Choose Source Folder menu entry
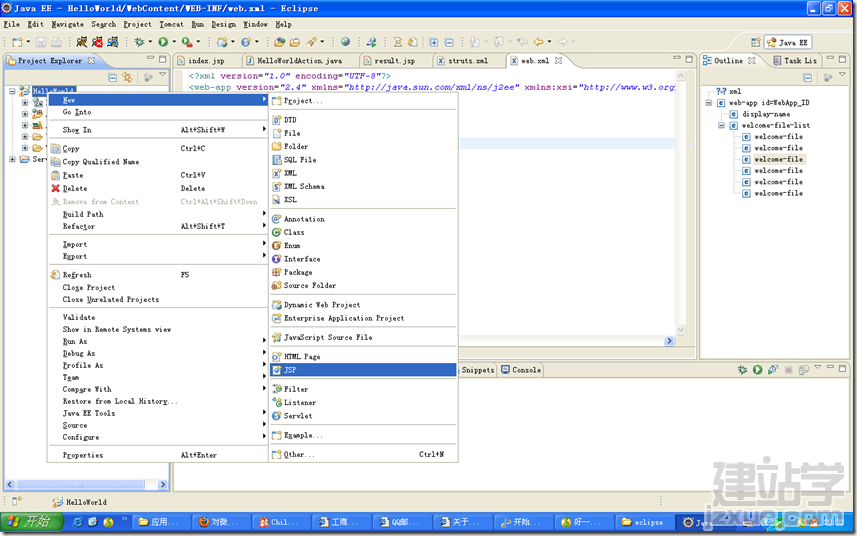Viewport: 857px width, 536px height. [363, 286]
